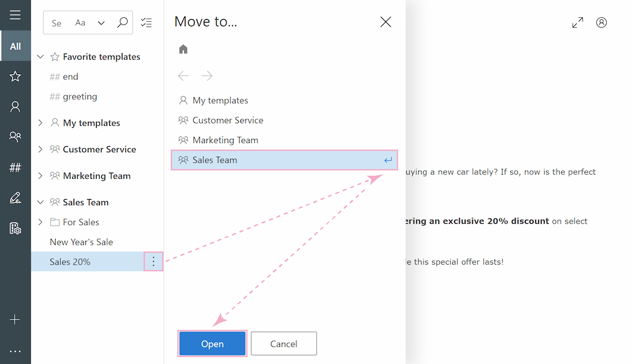Open personal templates via the single-person sidebar icon
Viewport: 632px width, 364px height.
(15, 107)
